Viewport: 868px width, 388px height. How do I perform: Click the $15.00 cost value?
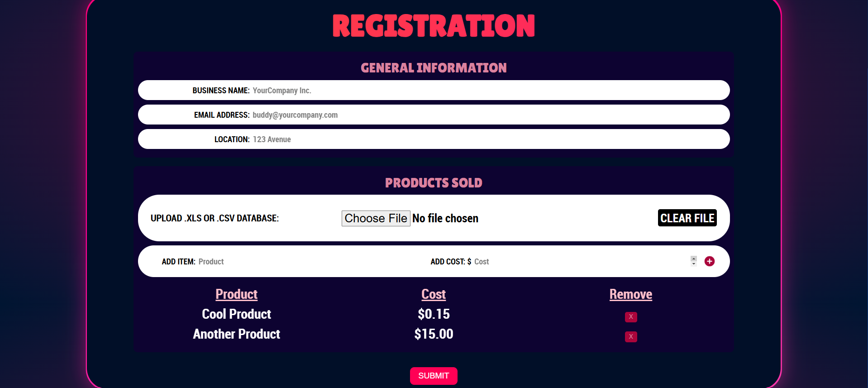434,334
